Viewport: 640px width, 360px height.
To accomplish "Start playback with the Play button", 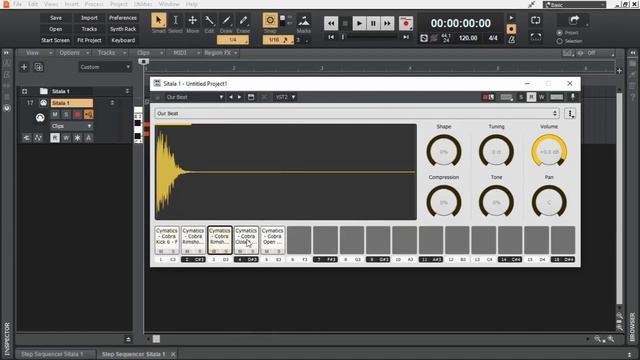I will (x=359, y=23).
